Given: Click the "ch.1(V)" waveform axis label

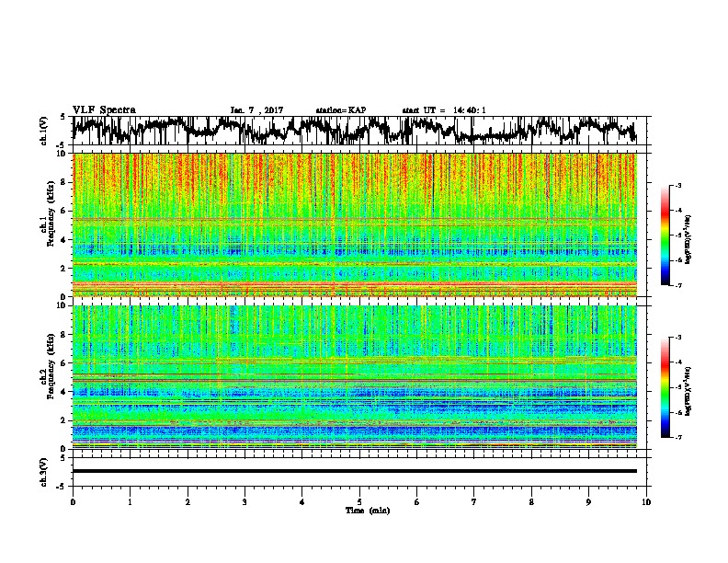Looking at the screenshot, I should tap(43, 131).
